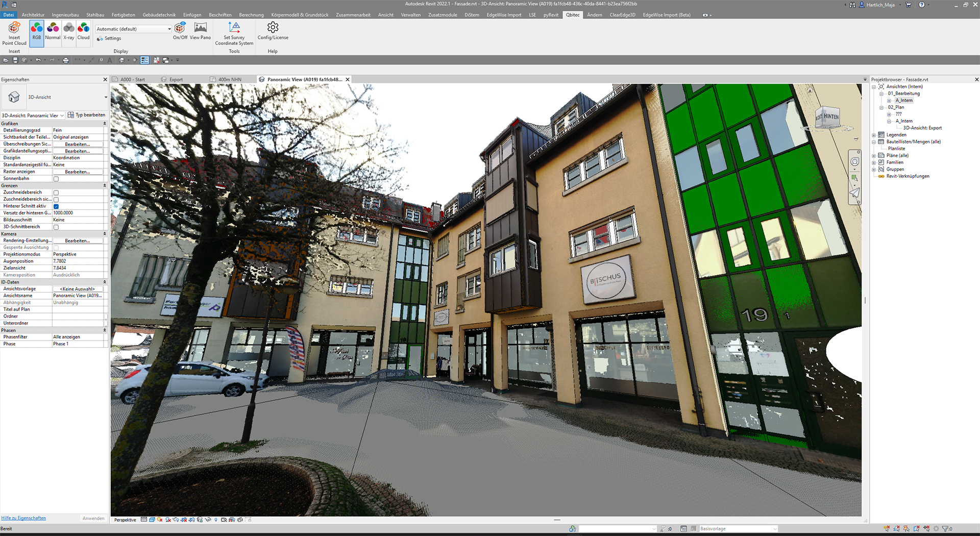Check the Zuschneidebereich checkbox
The width and height of the screenshot is (980, 536).
click(56, 192)
